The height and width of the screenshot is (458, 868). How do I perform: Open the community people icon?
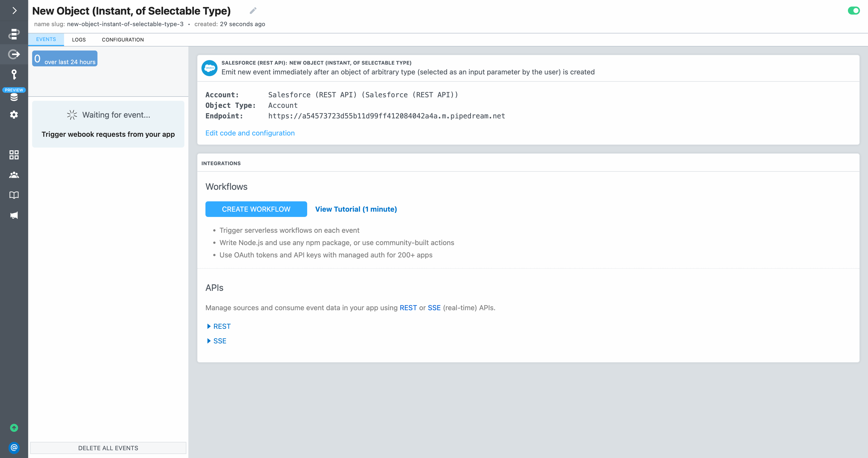point(14,174)
